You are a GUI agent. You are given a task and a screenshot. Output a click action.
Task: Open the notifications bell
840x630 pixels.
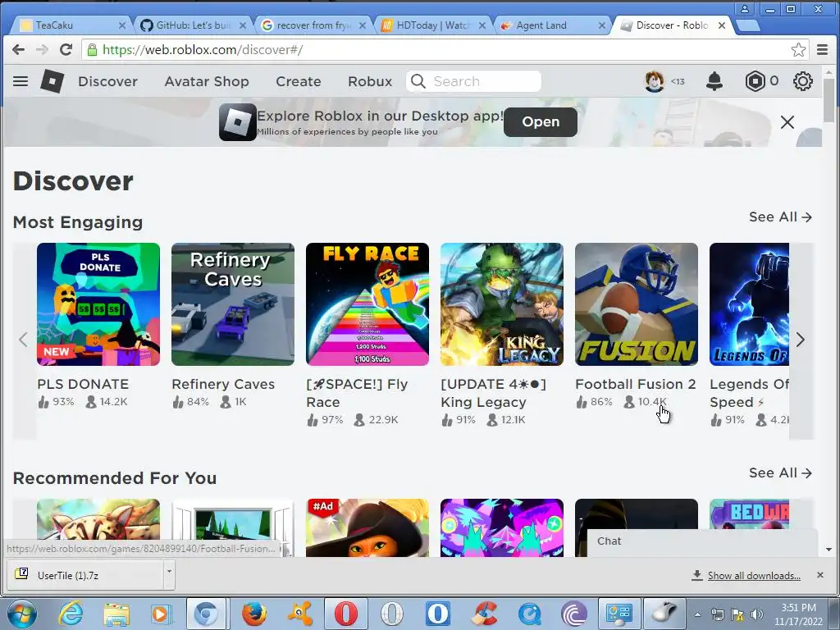point(714,81)
